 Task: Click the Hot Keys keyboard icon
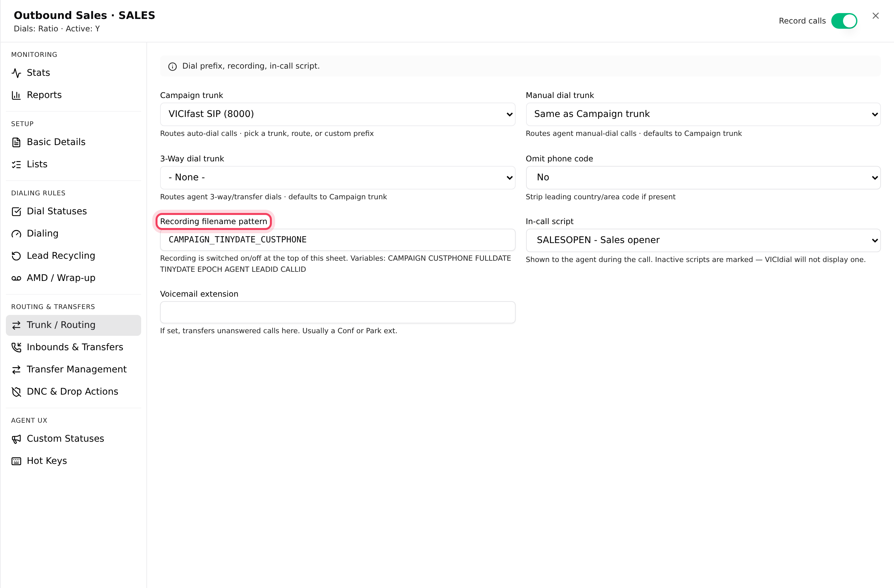click(16, 461)
